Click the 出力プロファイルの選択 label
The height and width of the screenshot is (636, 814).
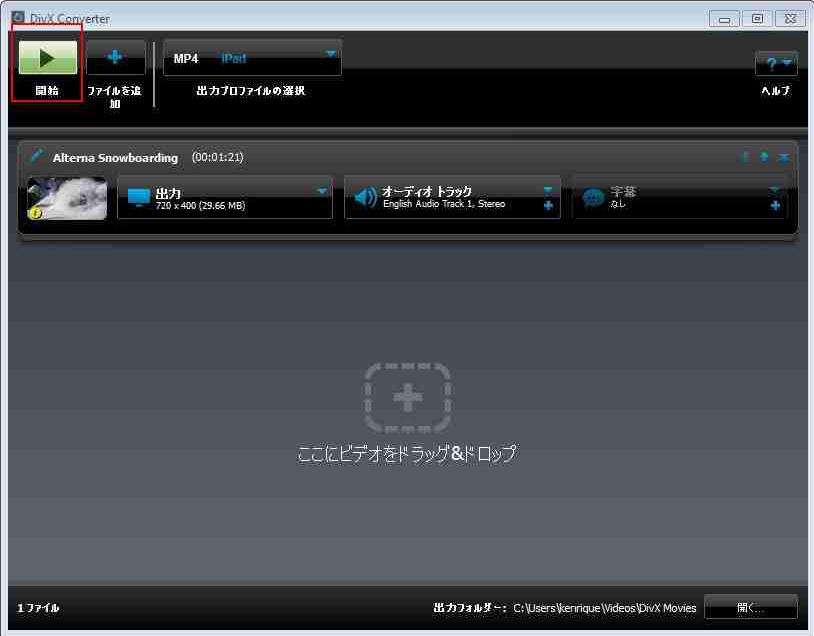[251, 91]
